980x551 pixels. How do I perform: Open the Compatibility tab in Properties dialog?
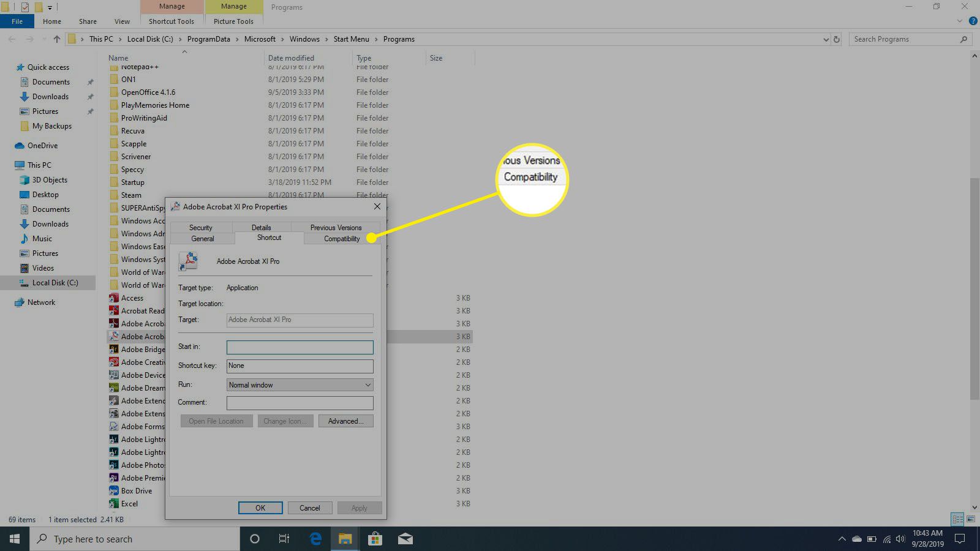click(342, 239)
